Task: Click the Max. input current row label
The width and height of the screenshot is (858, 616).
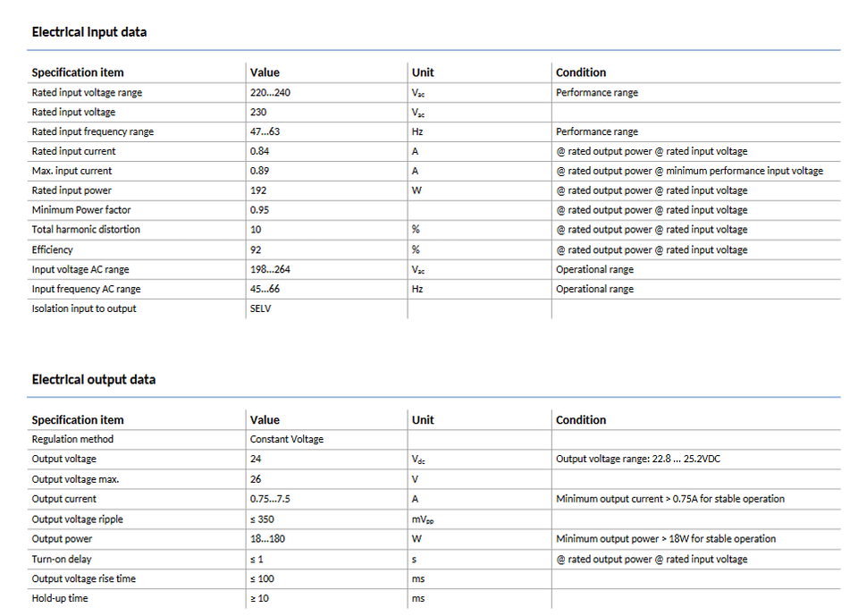Action: coord(71,171)
